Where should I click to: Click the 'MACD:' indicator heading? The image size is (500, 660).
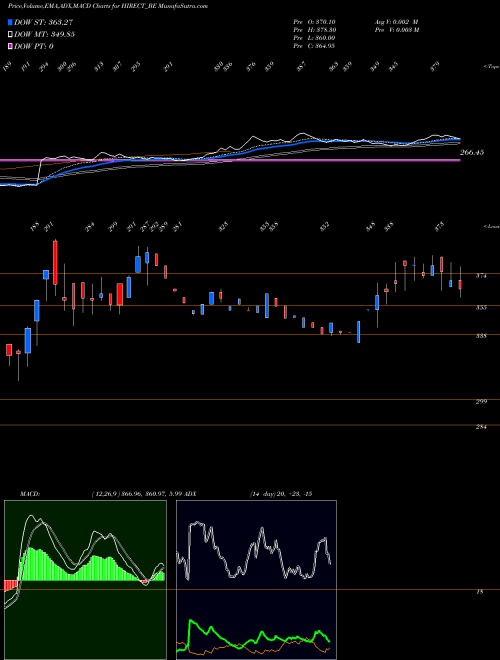(29, 494)
